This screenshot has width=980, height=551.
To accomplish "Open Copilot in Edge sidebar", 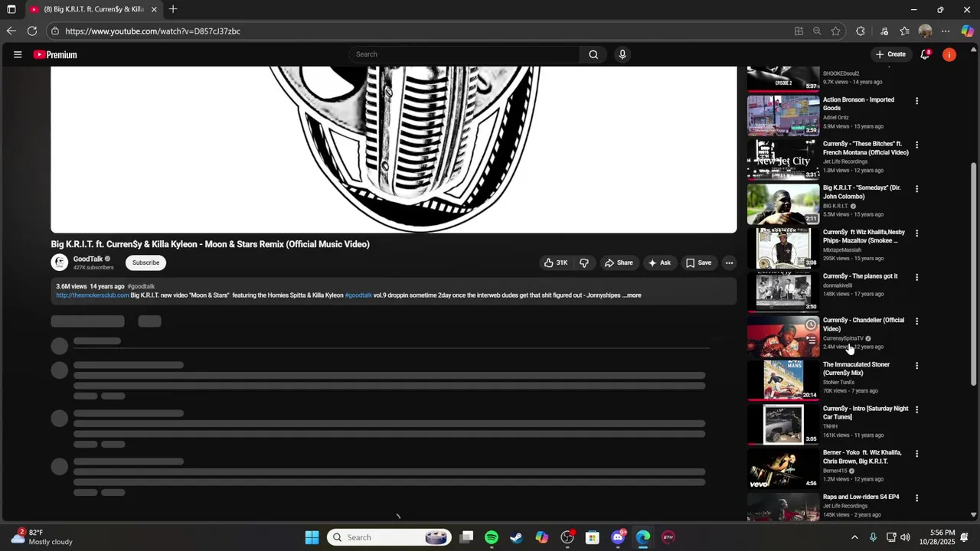I will (968, 31).
